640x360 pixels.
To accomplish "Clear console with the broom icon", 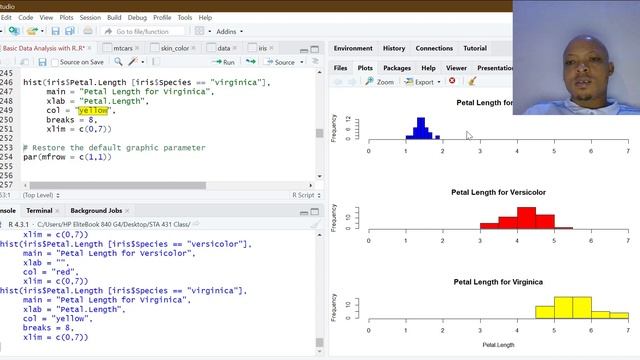I will pyautogui.click(x=315, y=224).
